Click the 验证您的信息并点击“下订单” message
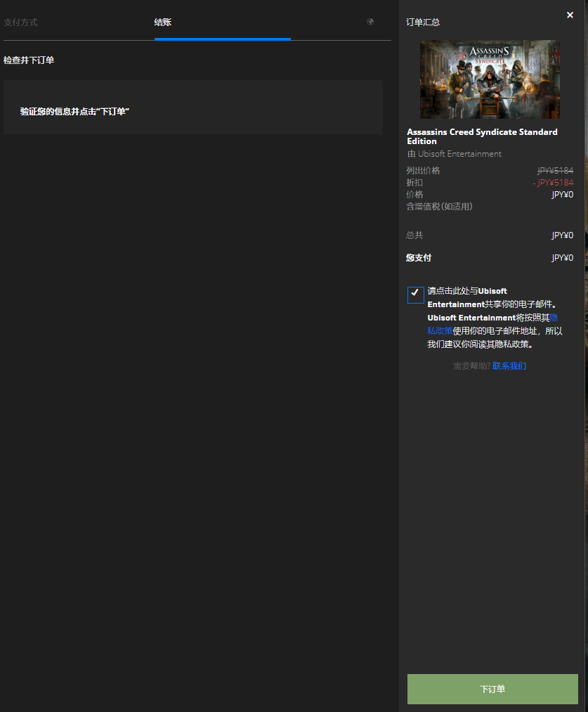 [75, 112]
